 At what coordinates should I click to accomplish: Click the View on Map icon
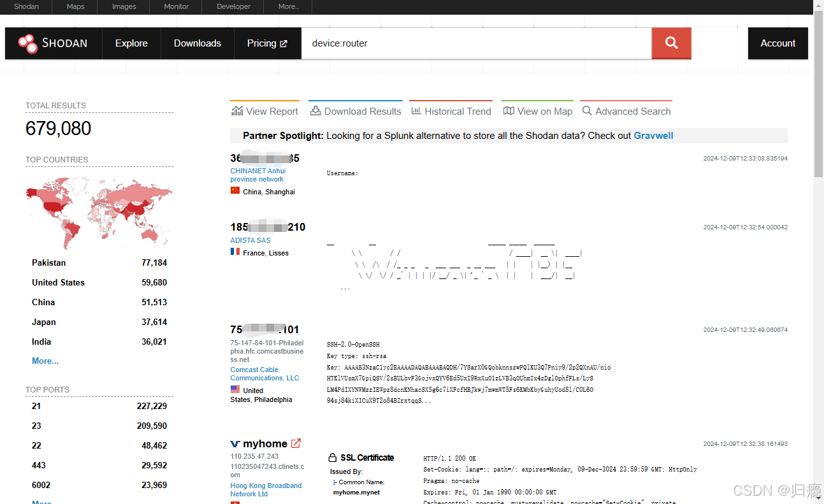click(x=509, y=110)
